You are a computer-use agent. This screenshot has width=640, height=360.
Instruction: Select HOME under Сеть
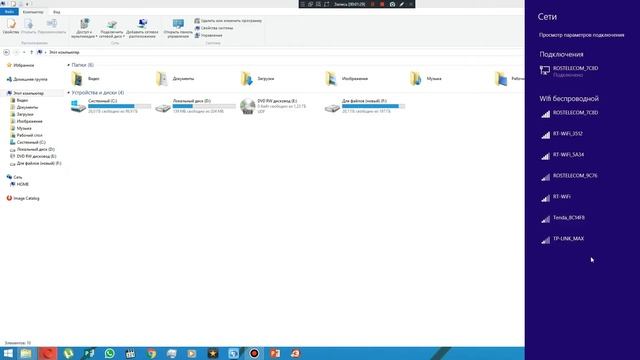(20, 184)
